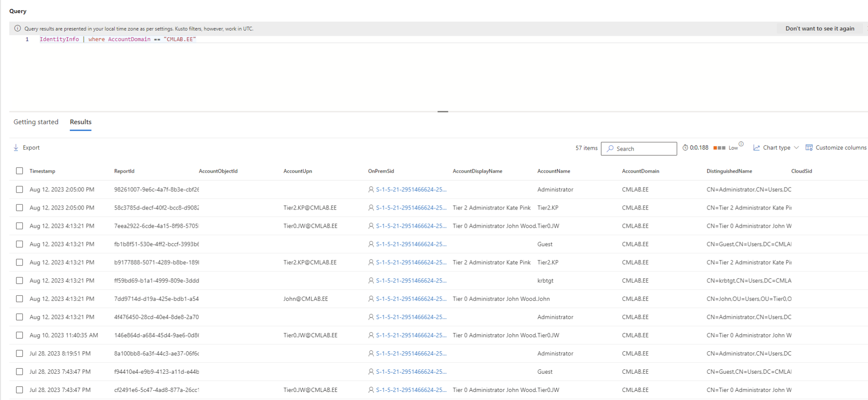The height and width of the screenshot is (400, 868).
Task: Open the Chart type dropdown
Action: coord(776,148)
